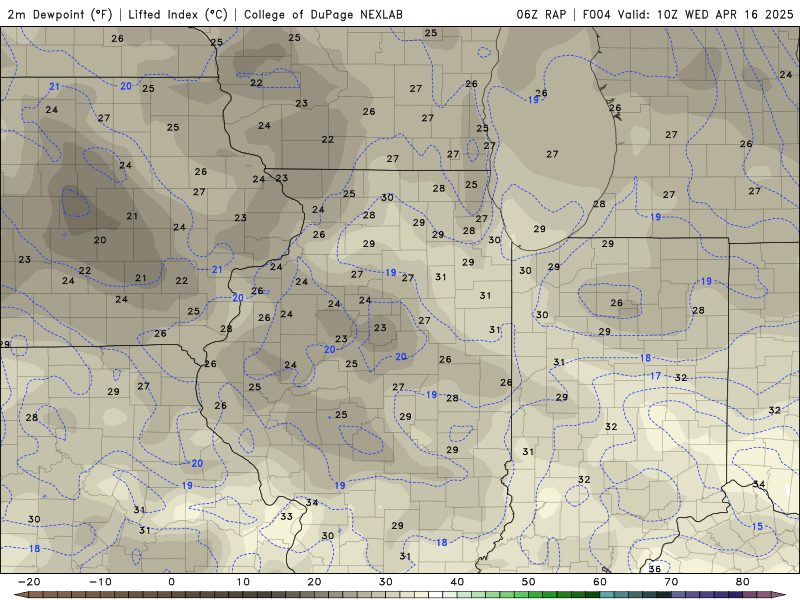Click the "F004 Valid: 10Z WED APR 16 2025" text

pos(688,14)
